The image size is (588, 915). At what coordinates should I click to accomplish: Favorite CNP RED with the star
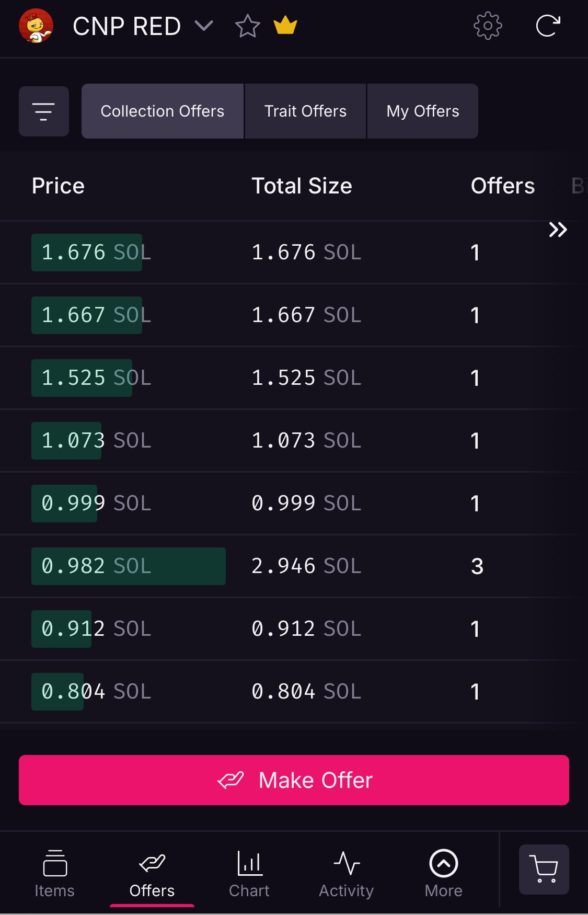coord(247,26)
